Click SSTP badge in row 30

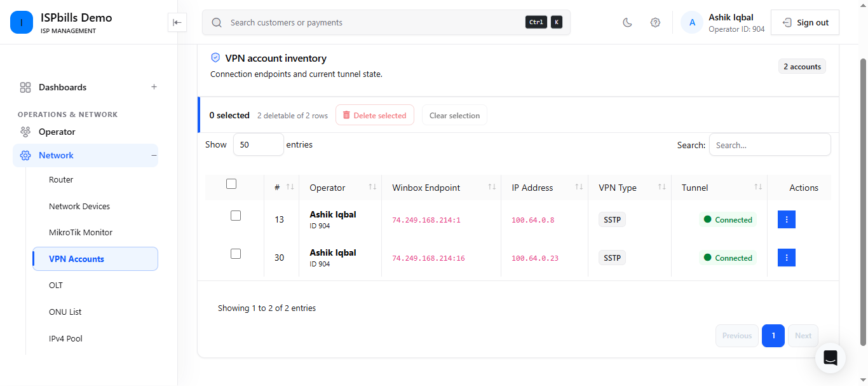tap(613, 258)
